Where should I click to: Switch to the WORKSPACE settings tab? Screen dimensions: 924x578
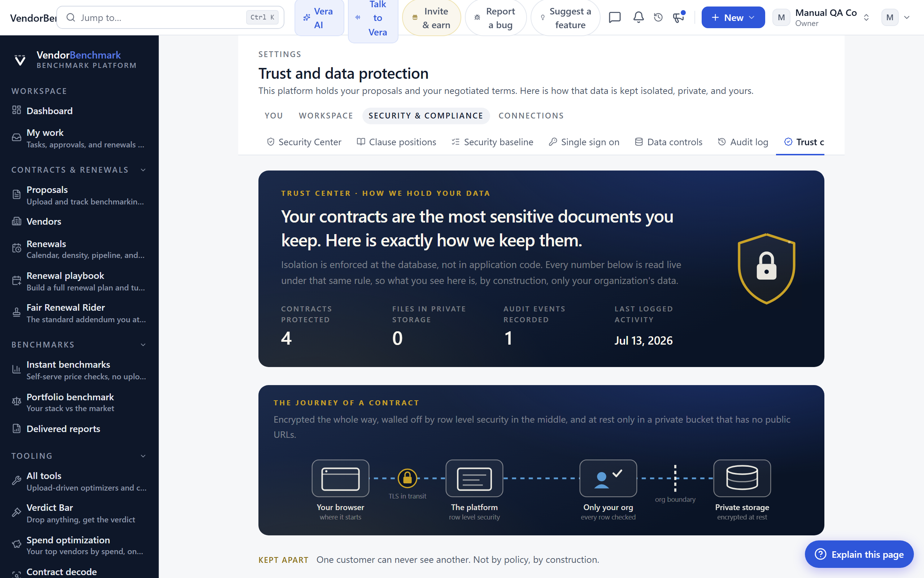[x=326, y=116]
